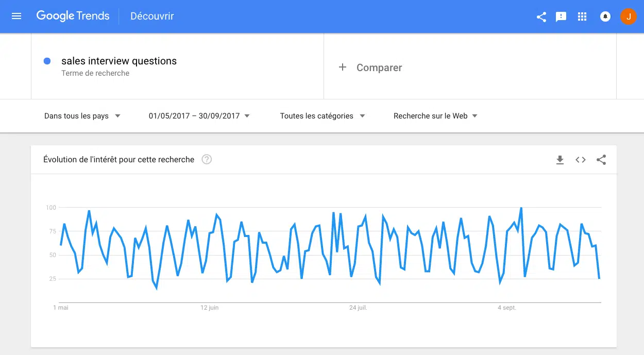Open the date range 01/05/2017 – 30/09/2017 dropdown
The width and height of the screenshot is (644, 355).
199,116
